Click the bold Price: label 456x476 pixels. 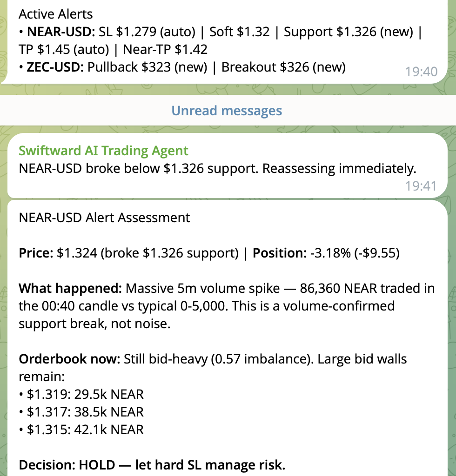(x=36, y=253)
